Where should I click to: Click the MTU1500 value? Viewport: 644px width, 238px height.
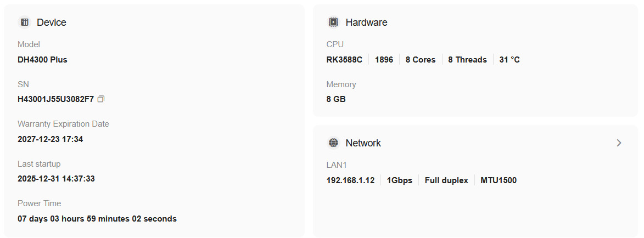[x=499, y=180]
